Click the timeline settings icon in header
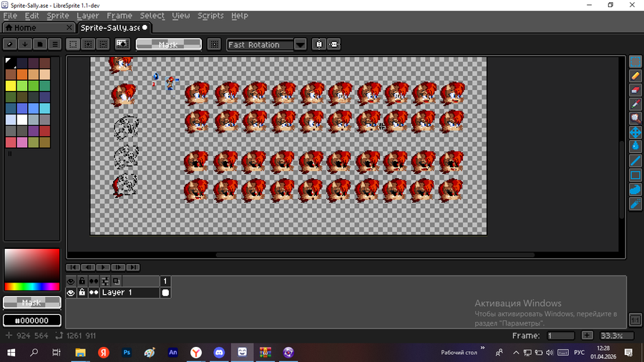Screen dimensions: 644x362 point(105,281)
